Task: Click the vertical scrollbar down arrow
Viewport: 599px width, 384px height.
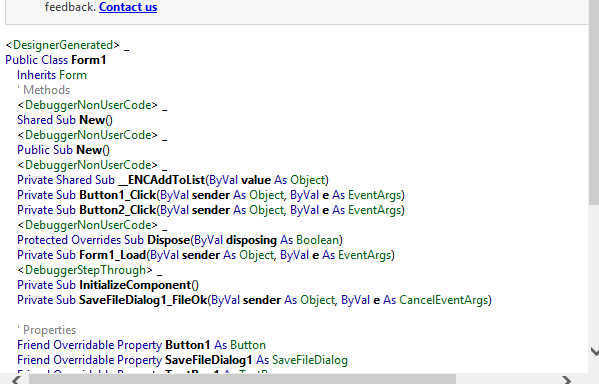Action: [594, 352]
